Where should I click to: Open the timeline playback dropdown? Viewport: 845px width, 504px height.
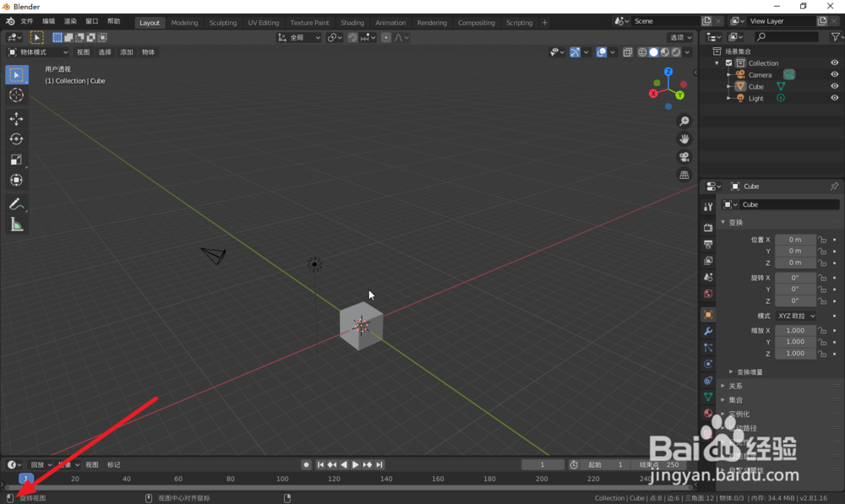tap(41, 464)
